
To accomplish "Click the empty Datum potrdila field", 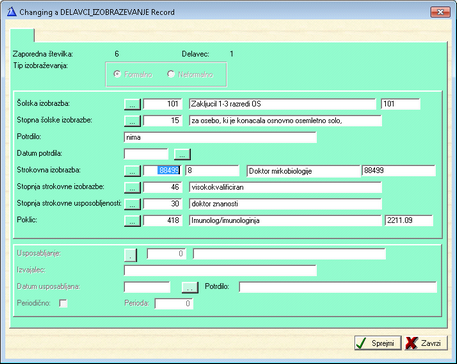I will pyautogui.click(x=146, y=154).
